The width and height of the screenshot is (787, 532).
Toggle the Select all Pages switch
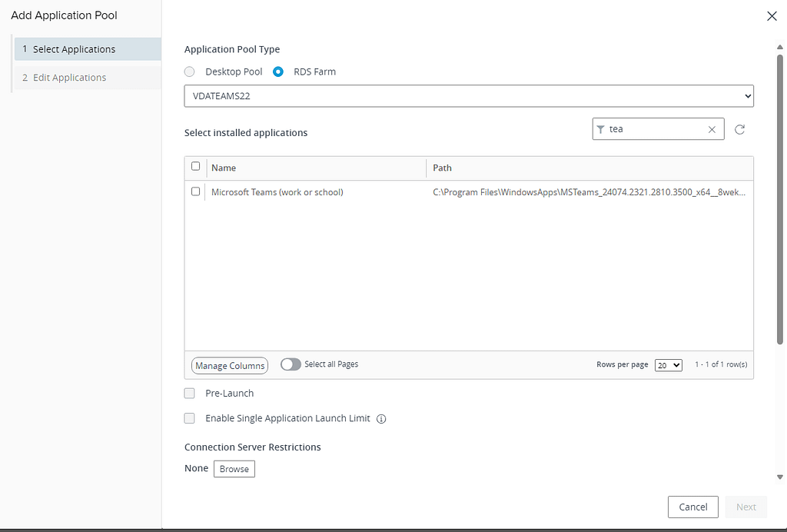point(291,364)
